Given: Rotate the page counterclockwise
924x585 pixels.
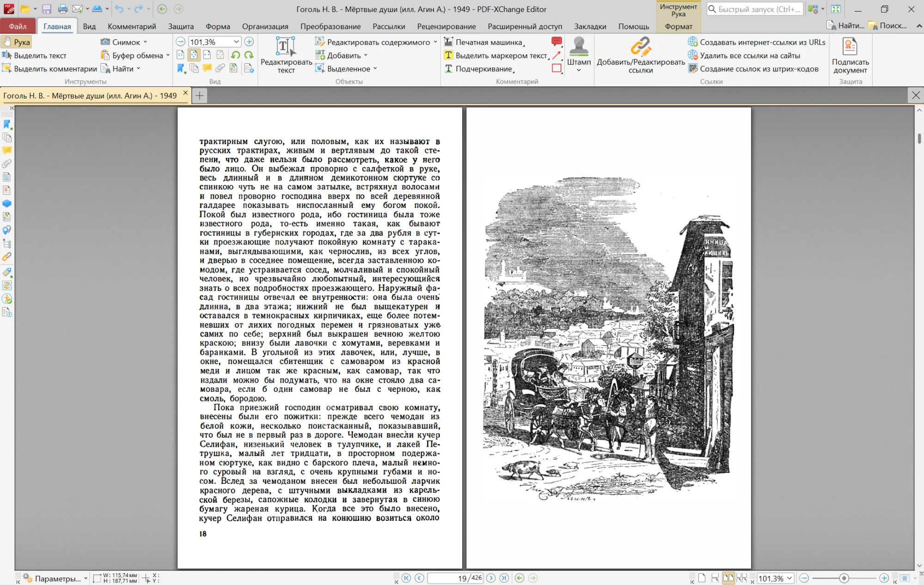Looking at the screenshot, I should coord(235,55).
